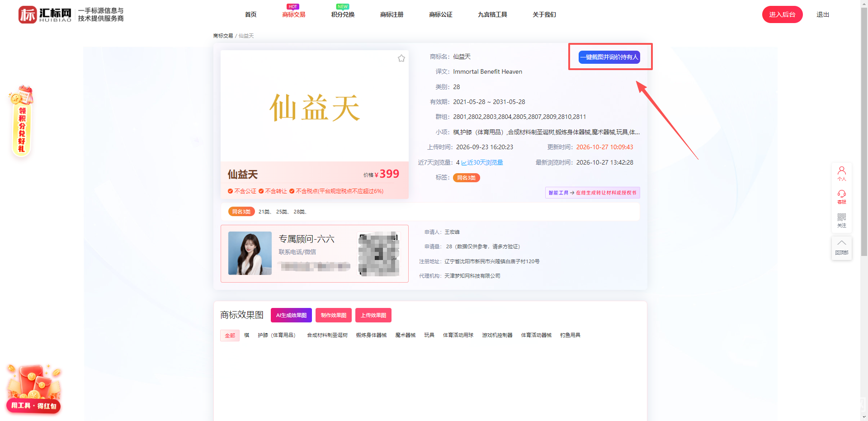Image resolution: width=868 pixels, height=421 pixels.
Task: Open 智能工具 online transfer document link
Action: pos(592,193)
